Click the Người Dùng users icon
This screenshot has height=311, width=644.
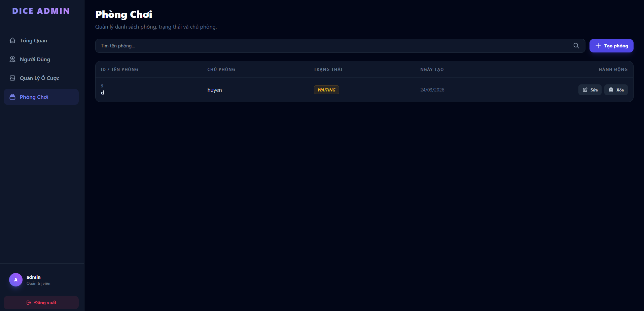pyautogui.click(x=12, y=59)
